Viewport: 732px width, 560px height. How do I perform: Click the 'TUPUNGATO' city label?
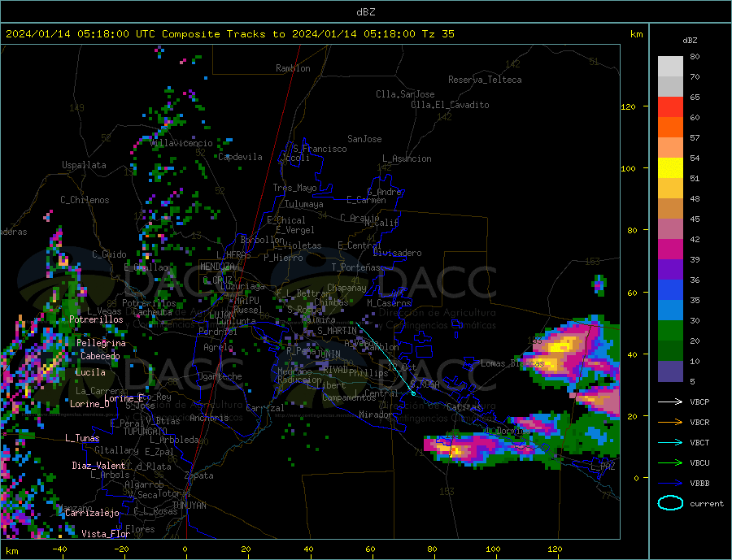tap(146, 432)
